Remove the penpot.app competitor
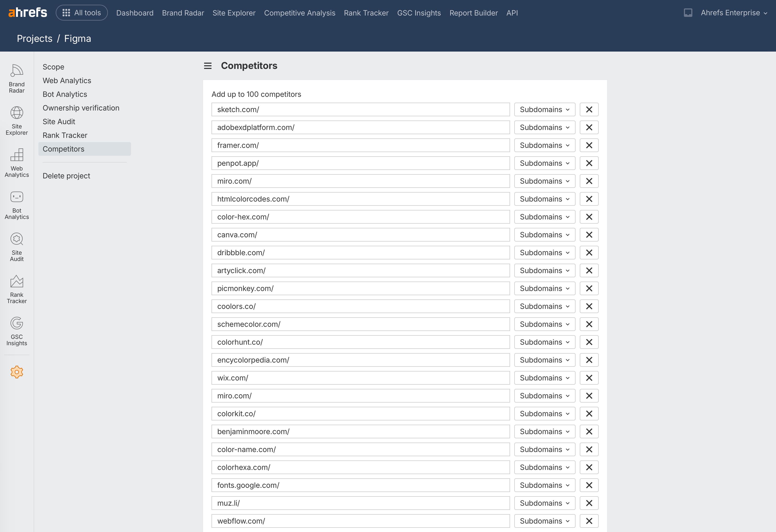The image size is (776, 532). [589, 163]
